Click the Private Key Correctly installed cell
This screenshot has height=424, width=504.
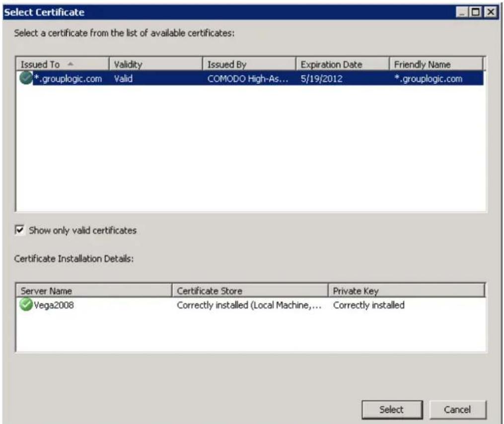368,305
